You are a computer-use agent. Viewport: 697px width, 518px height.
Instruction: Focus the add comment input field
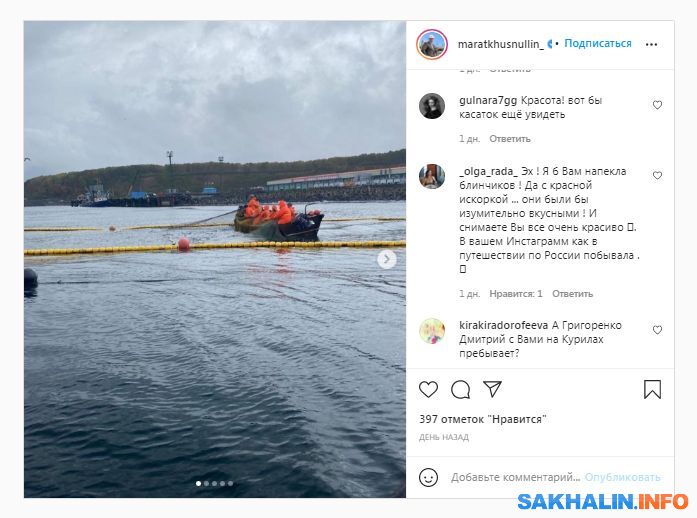(516, 478)
